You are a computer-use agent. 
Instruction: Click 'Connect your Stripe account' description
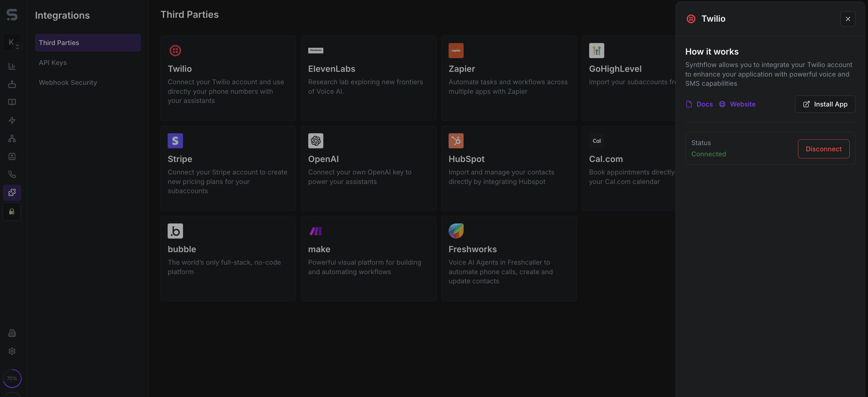click(x=228, y=181)
